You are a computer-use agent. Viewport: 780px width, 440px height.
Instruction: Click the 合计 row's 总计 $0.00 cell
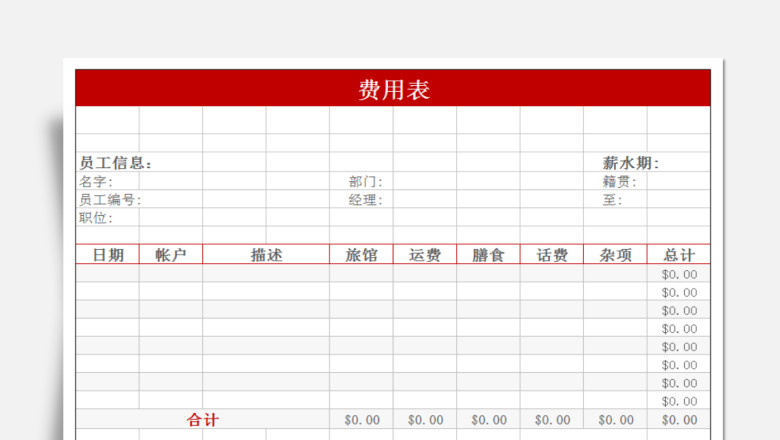pyautogui.click(x=679, y=420)
